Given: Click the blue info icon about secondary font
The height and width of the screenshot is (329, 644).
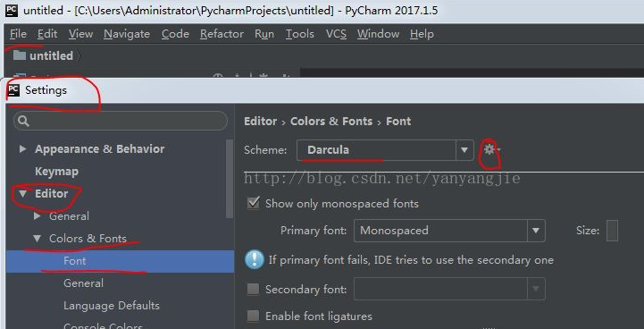Looking at the screenshot, I should point(255,259).
